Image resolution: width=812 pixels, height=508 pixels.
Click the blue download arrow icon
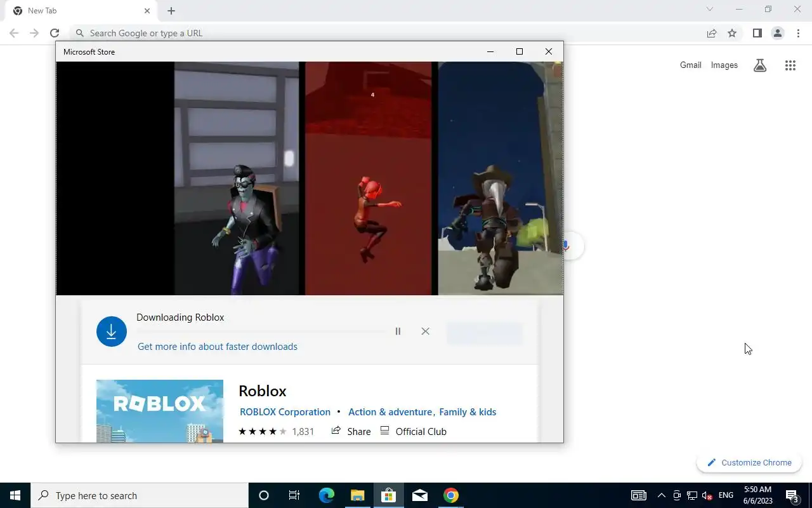point(112,331)
